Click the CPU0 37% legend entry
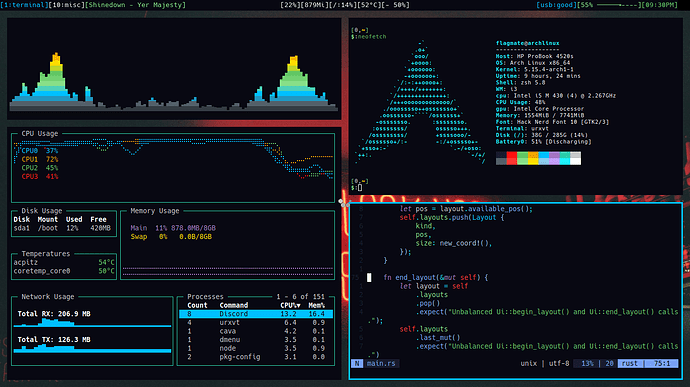 pos(40,151)
